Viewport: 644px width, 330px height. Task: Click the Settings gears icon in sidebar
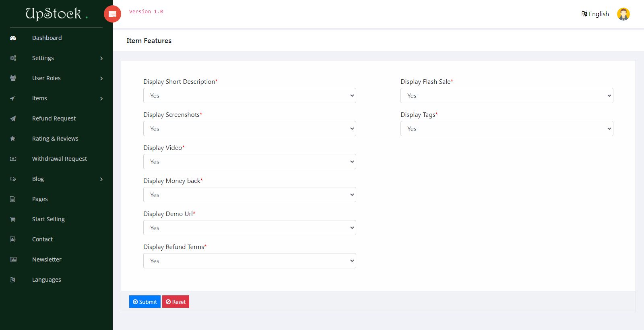pyautogui.click(x=13, y=58)
